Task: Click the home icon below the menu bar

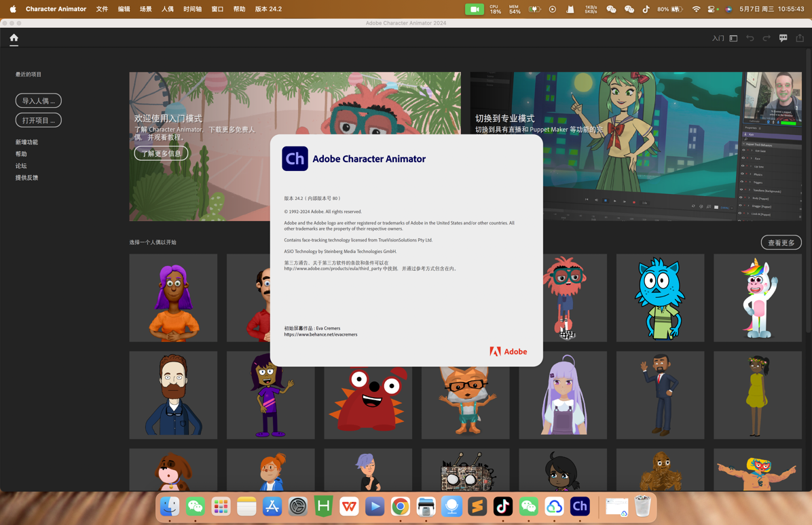Action: click(x=14, y=39)
